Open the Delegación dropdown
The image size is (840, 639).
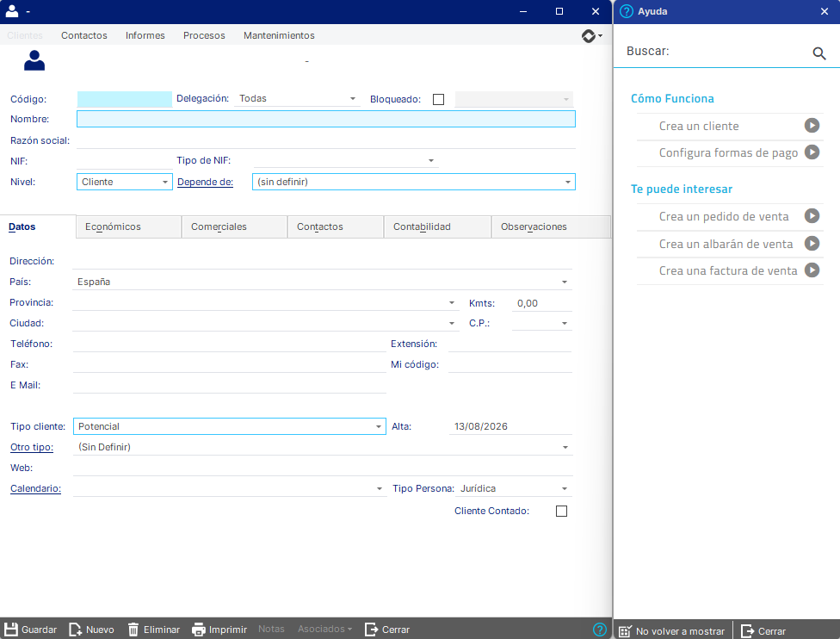tap(353, 99)
